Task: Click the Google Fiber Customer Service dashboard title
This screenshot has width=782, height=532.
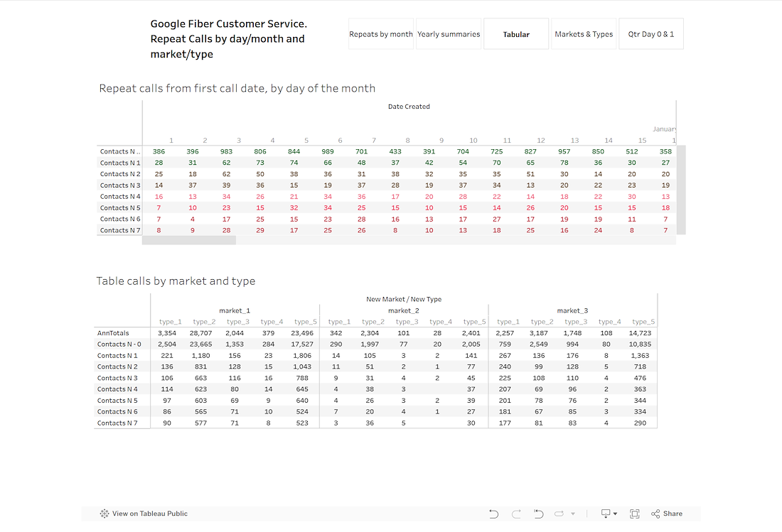Action: (x=229, y=39)
